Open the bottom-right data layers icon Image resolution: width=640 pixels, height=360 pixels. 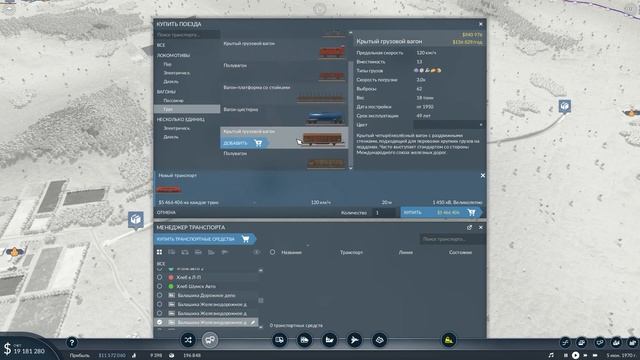pos(582,342)
